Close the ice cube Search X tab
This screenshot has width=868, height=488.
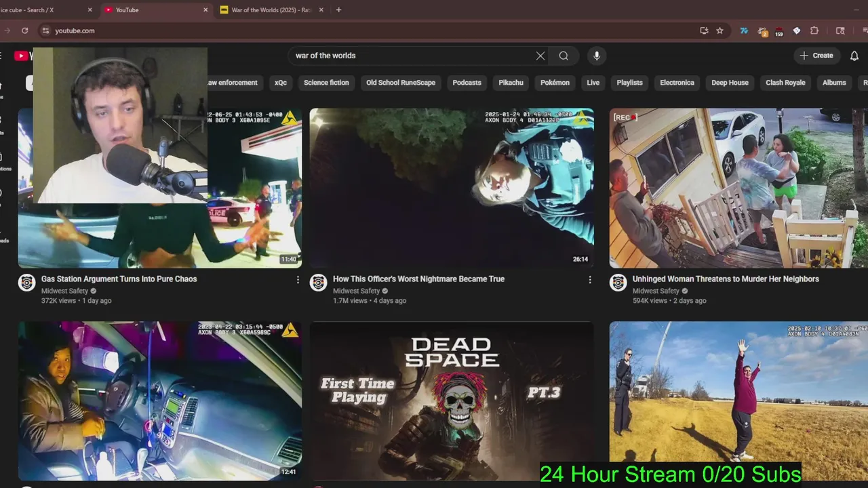click(x=90, y=10)
